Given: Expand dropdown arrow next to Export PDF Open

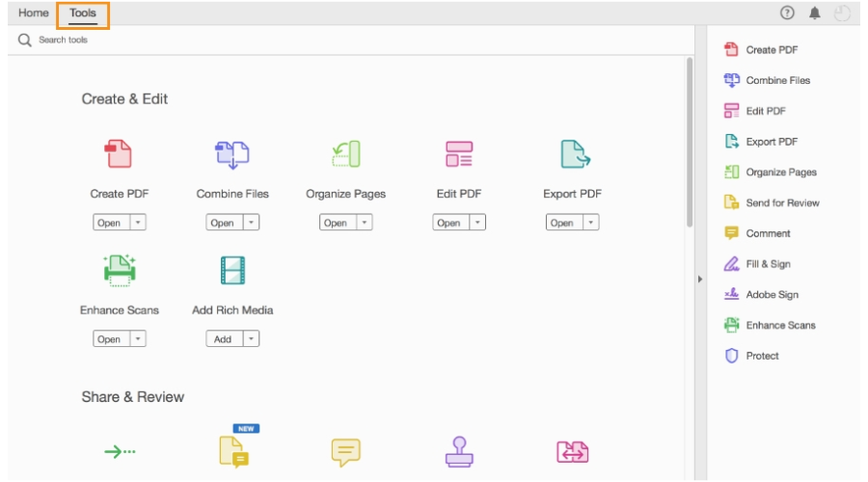Looking at the screenshot, I should [x=590, y=223].
